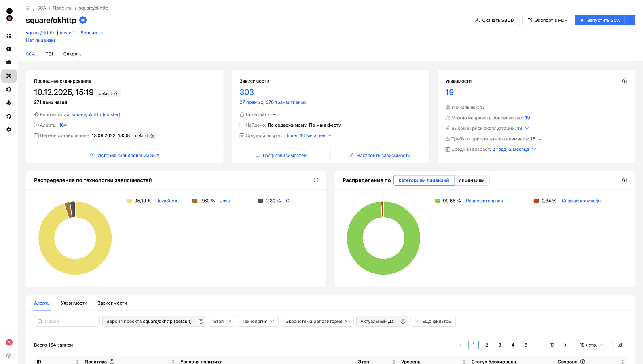Select the Алерты tab

pos(42,303)
